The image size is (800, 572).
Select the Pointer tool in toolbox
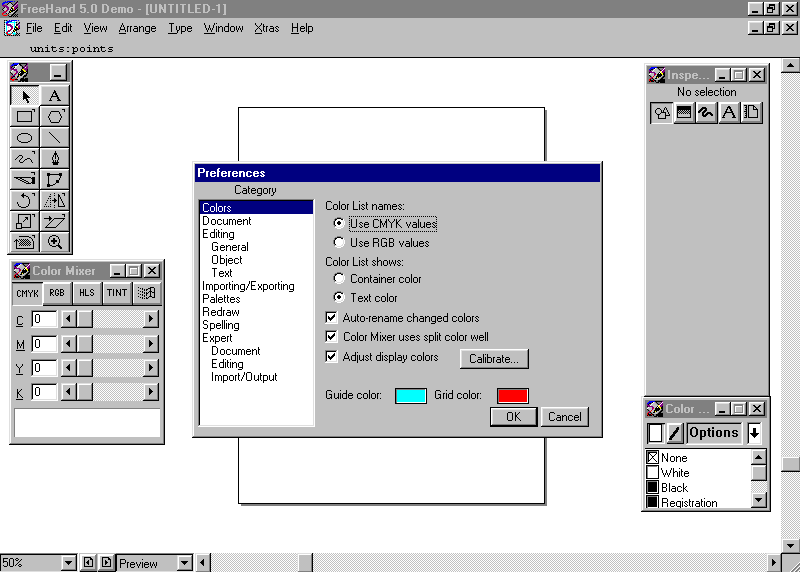point(24,96)
